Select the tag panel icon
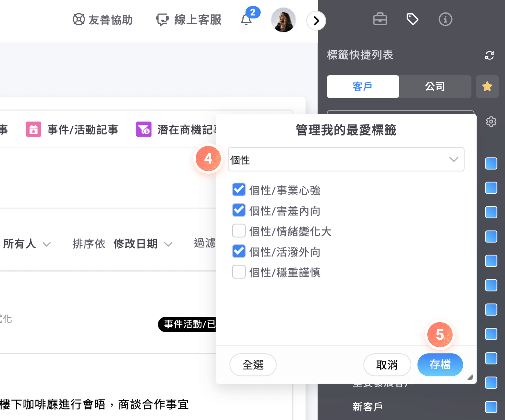Screen dimensions: 505x420 click(x=413, y=19)
